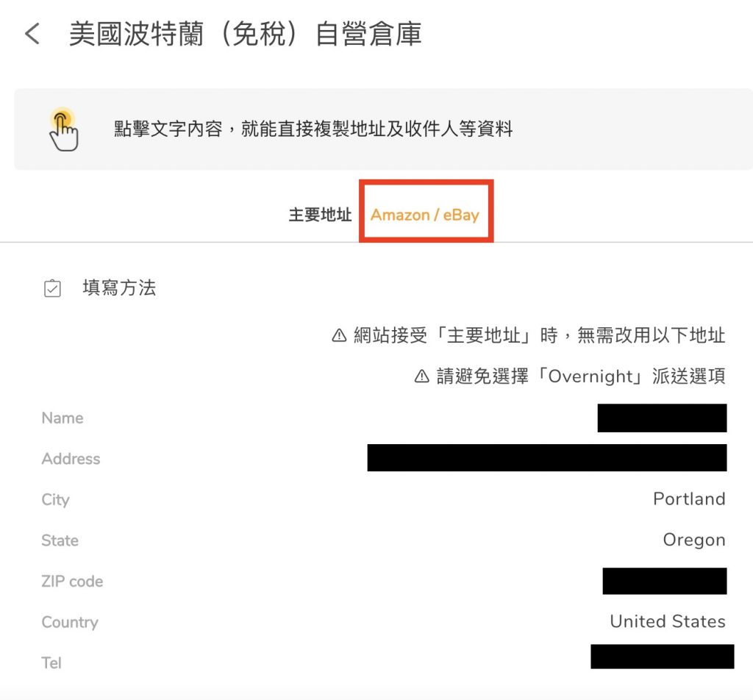Click the tapping hand pointer icon
The image size is (753, 700).
coord(64,129)
